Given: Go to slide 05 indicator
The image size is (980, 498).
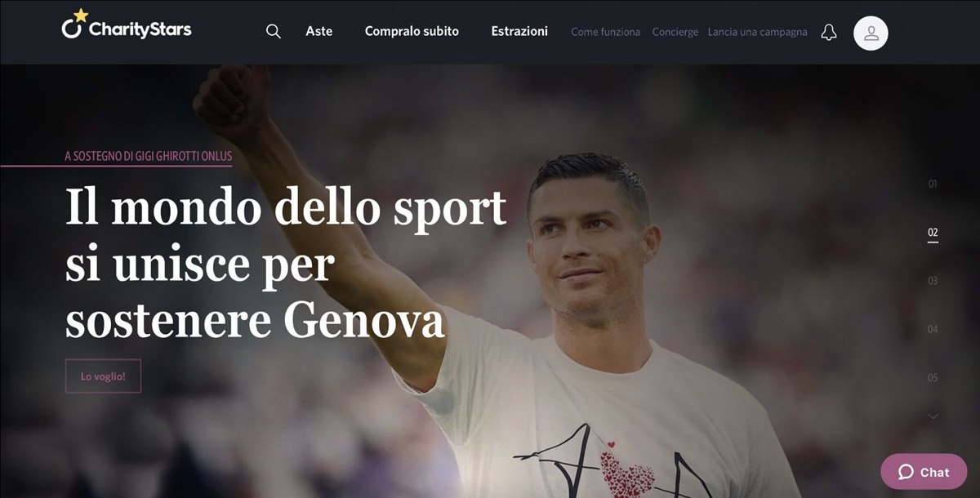Looking at the screenshot, I should coord(933,377).
